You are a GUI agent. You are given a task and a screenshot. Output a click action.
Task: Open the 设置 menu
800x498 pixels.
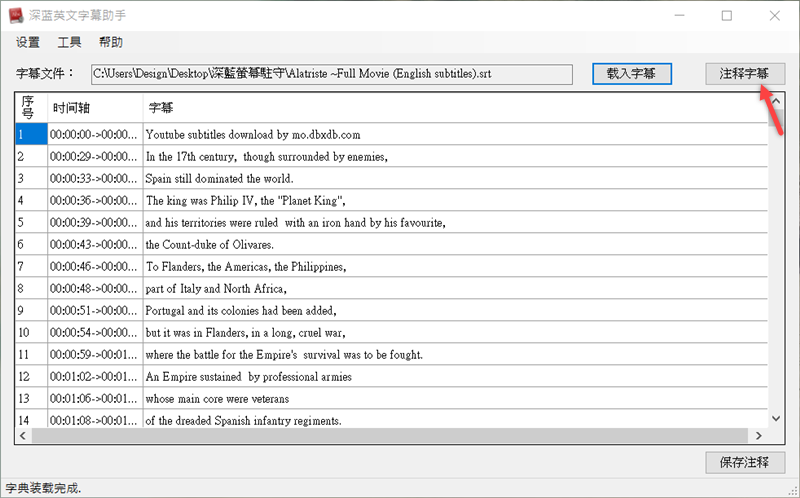click(28, 42)
